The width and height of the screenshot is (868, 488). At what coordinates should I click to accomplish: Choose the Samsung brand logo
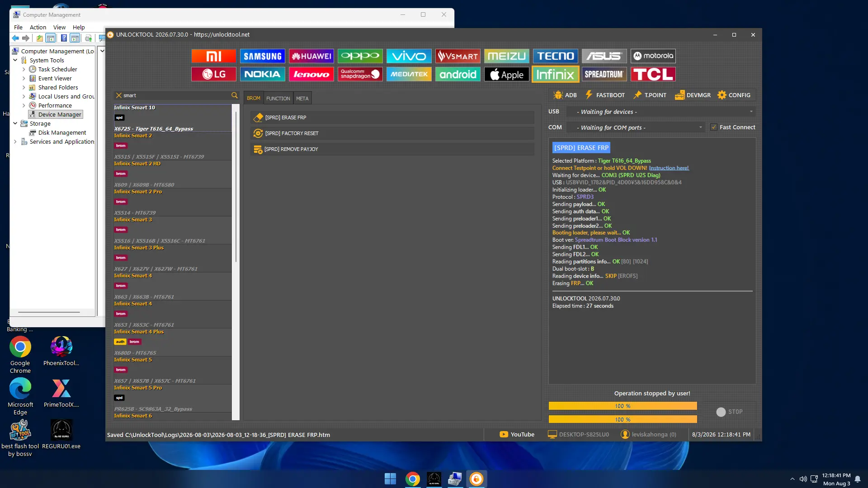[263, 56]
